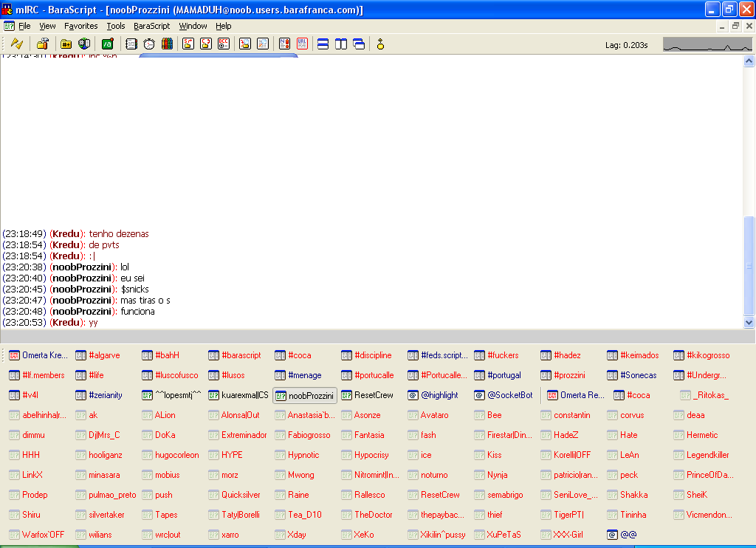Click the Connect lightning bolt toolbar icon
Viewport: 756px width, 548px height.
[x=16, y=44]
